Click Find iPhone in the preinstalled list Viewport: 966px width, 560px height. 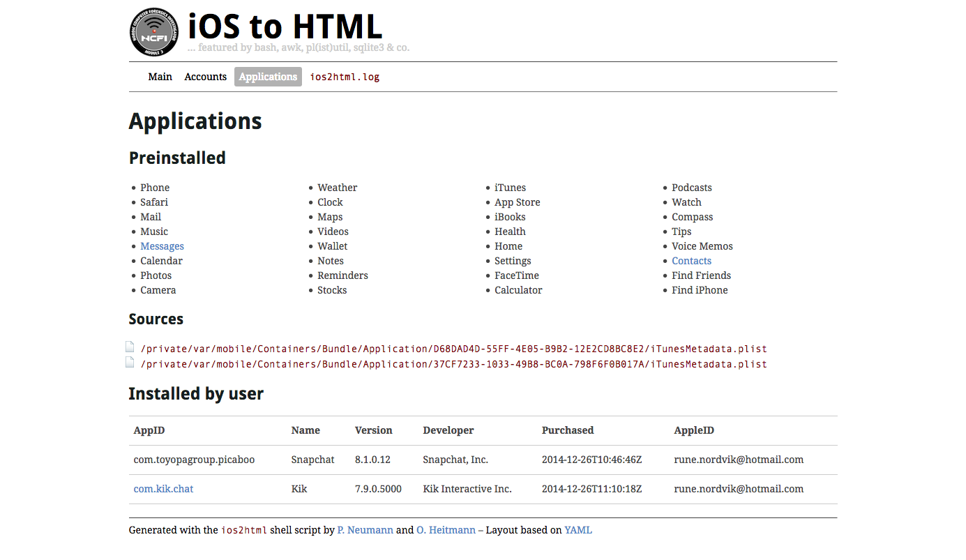700,290
